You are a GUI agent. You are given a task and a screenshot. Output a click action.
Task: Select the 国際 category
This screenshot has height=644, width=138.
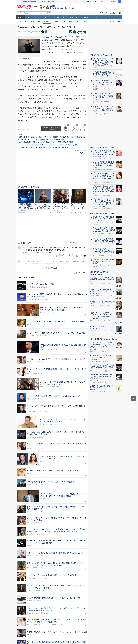pos(32,21)
